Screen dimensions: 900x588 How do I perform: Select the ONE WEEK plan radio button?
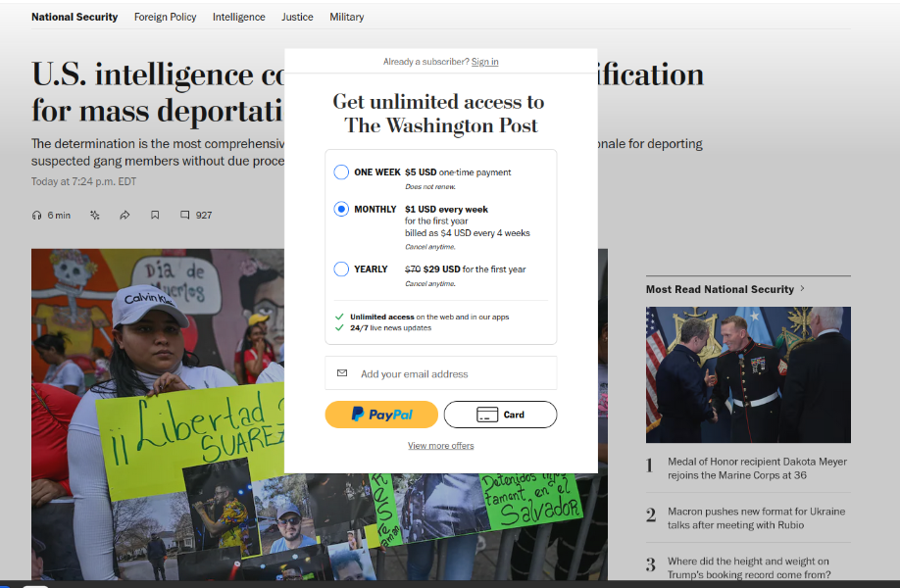click(341, 172)
